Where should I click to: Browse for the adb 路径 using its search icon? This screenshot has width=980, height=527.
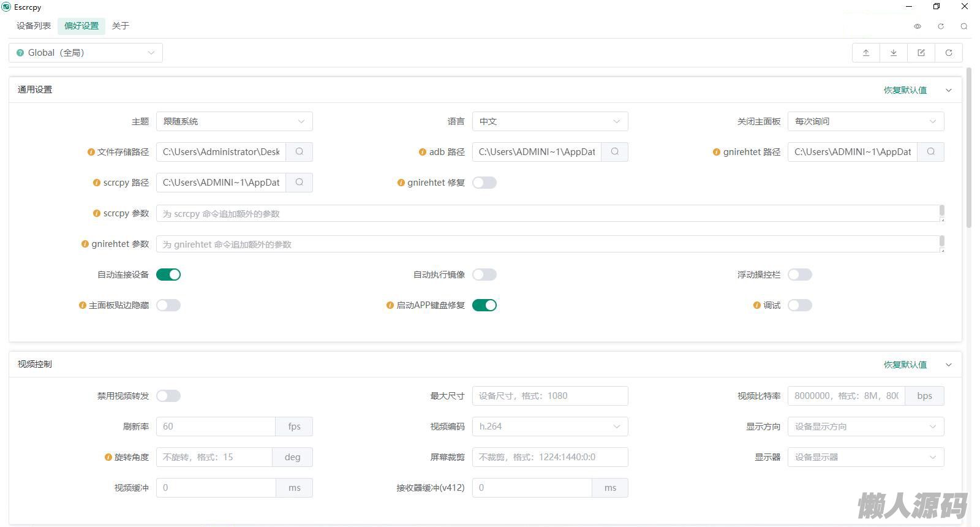pos(614,152)
